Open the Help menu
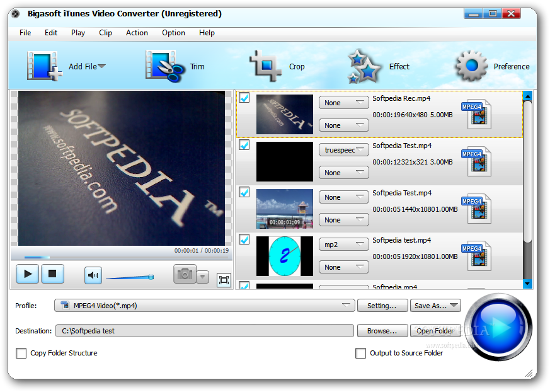 point(207,33)
